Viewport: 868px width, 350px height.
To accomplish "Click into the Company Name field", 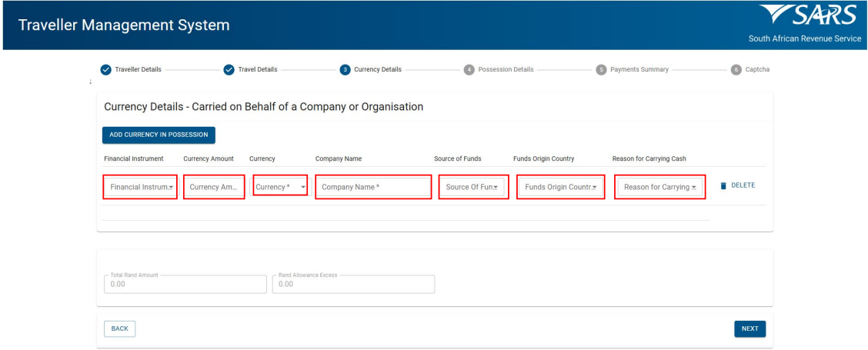I will tap(373, 187).
